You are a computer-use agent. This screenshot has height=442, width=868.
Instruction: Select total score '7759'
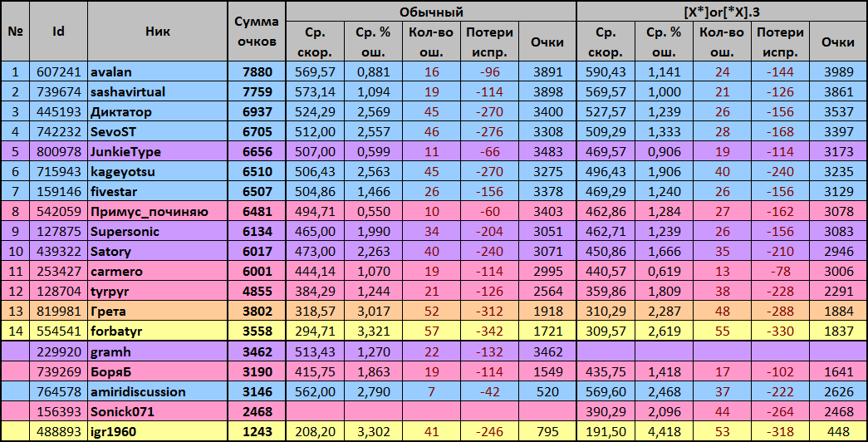click(257, 92)
